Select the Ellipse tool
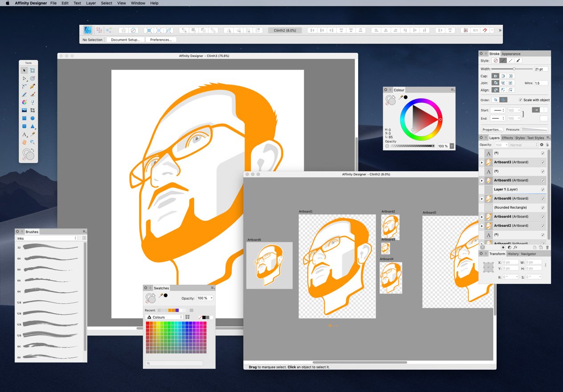 coord(33,118)
